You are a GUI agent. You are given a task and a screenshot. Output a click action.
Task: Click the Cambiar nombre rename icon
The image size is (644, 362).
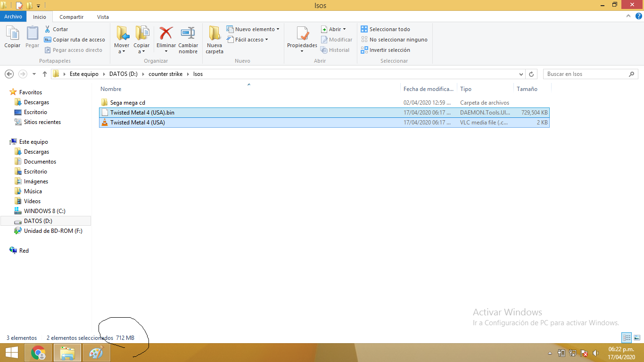[188, 33]
